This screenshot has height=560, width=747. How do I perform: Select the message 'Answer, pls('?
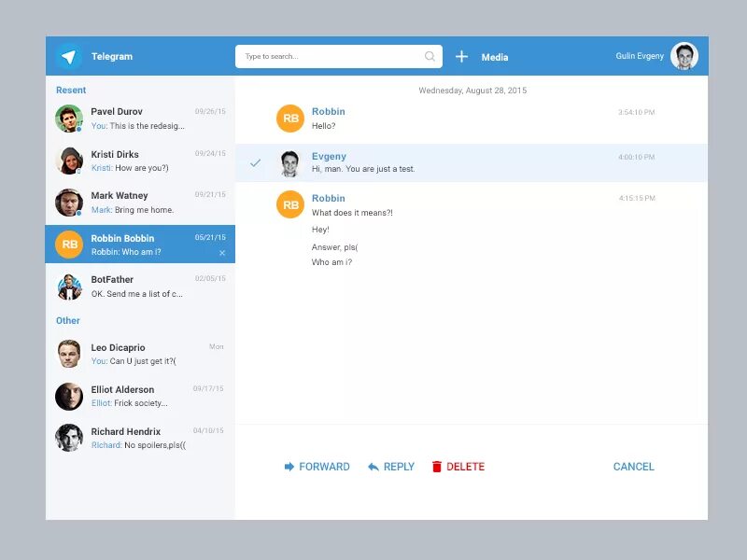[x=334, y=247]
